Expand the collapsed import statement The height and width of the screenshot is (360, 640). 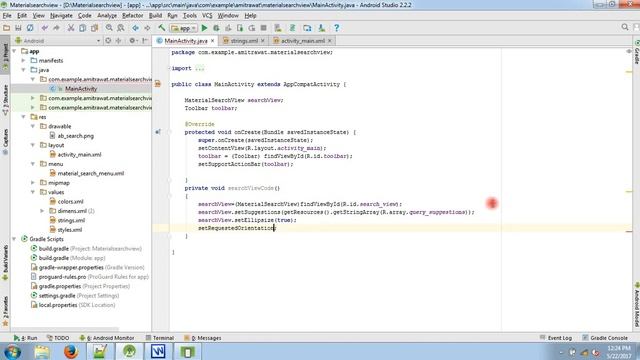[x=200, y=68]
